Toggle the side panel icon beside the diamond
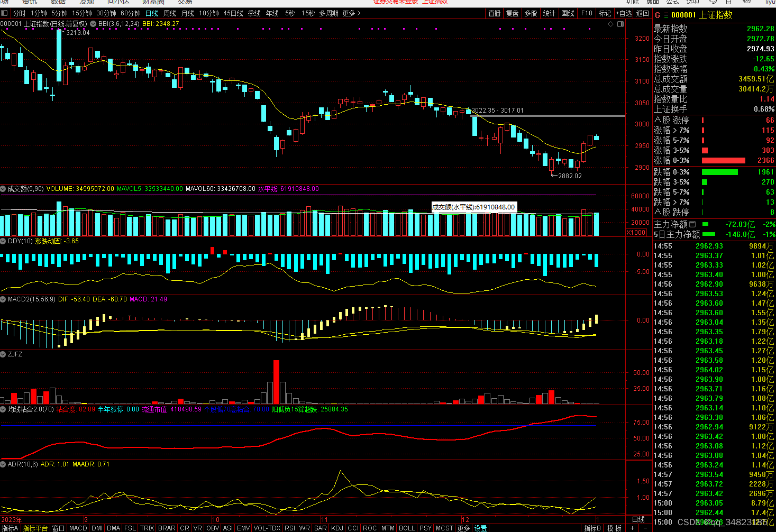 pos(620,24)
